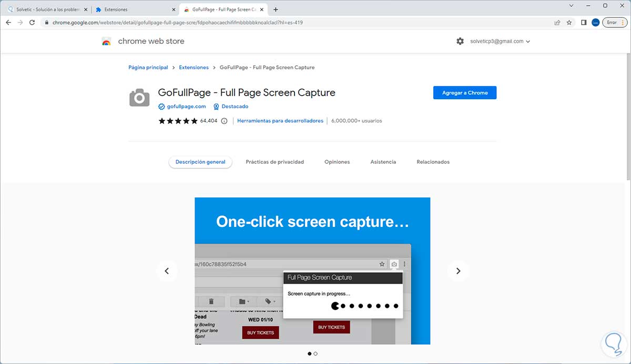The image size is (631, 364).
Task: Click the share page icon in address bar
Action: (557, 23)
